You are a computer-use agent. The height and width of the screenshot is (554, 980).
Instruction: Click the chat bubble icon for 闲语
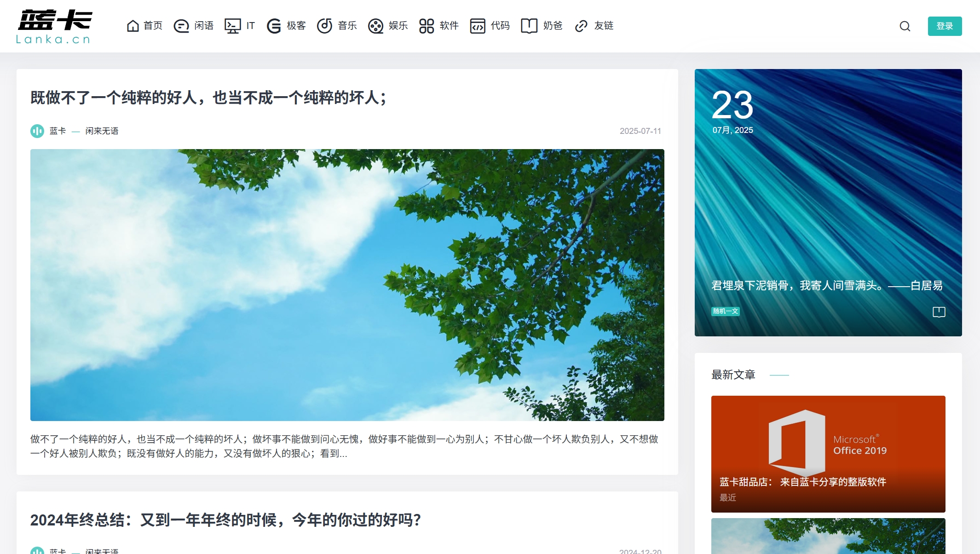tap(181, 26)
